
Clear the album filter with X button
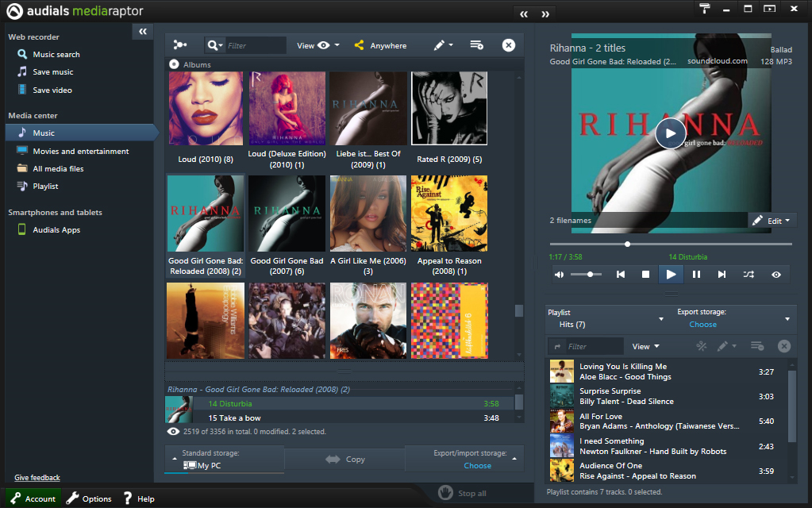[x=509, y=46]
